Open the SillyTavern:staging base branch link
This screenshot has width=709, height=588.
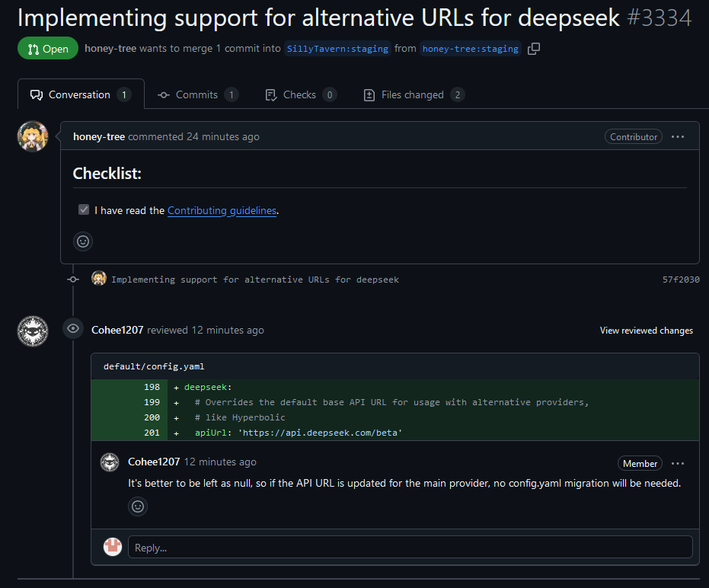coord(337,49)
